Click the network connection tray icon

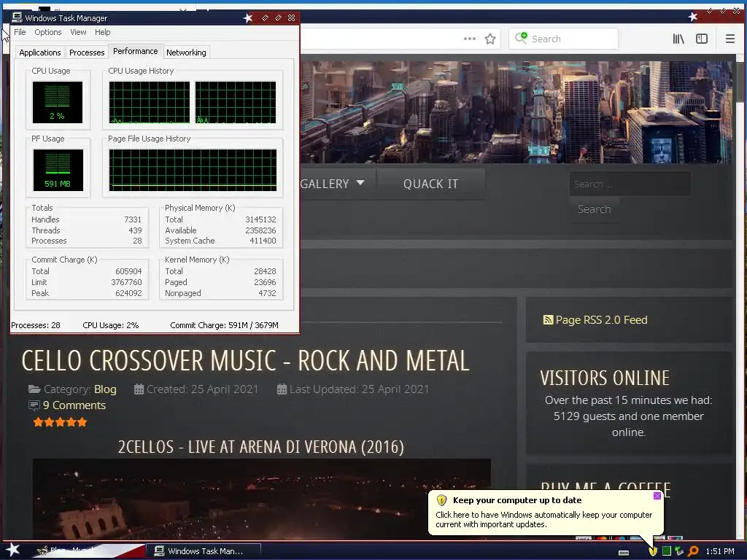679,551
